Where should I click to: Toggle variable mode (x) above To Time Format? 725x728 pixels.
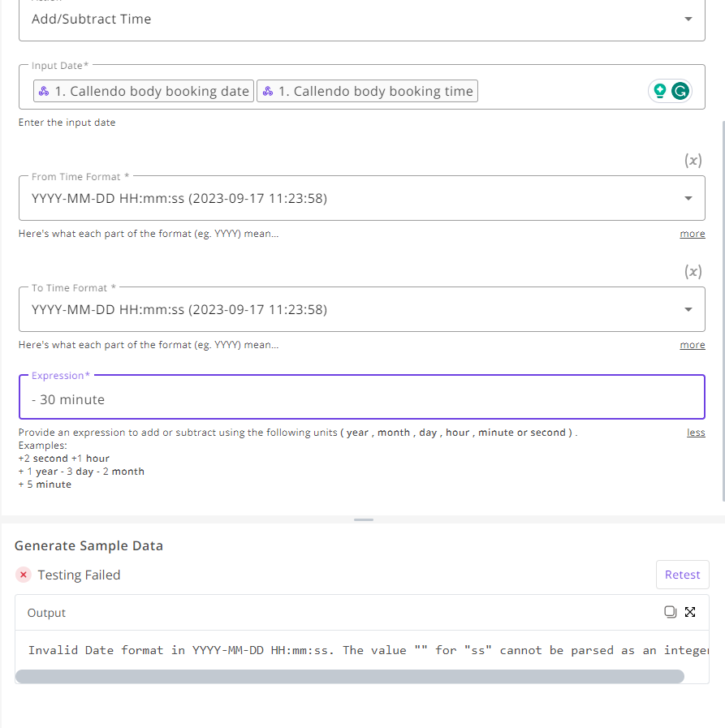[693, 272]
